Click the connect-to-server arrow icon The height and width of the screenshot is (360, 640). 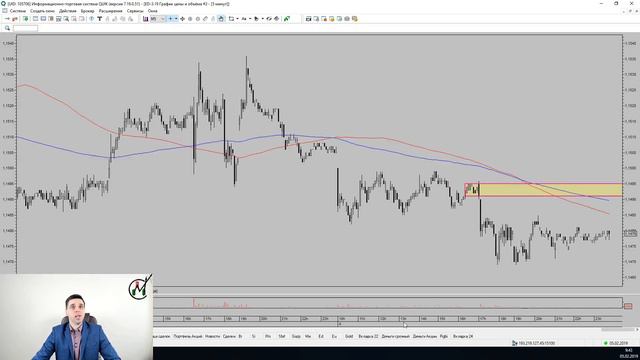7,19
